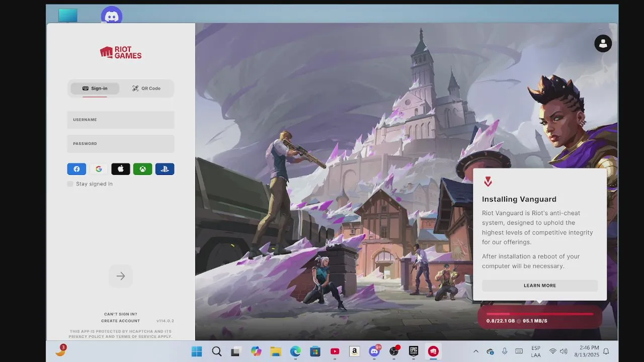Open YouTube from the taskbar
644x362 pixels.
[335, 351]
